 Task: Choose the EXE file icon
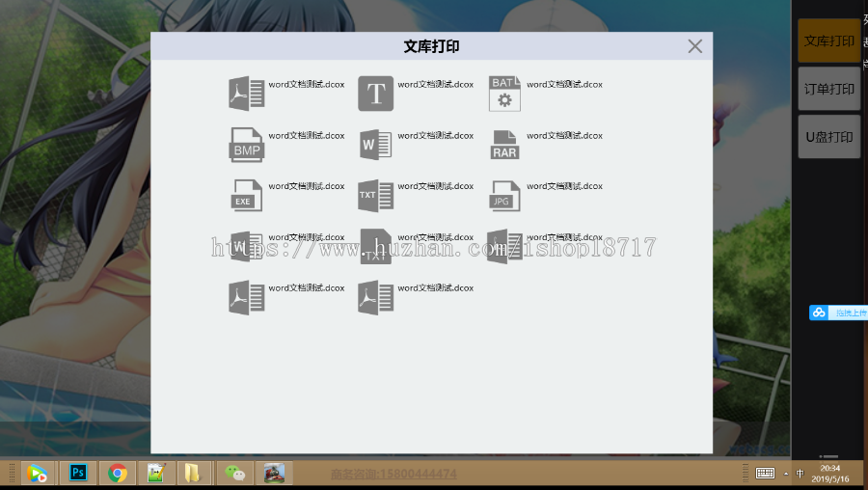(246, 196)
